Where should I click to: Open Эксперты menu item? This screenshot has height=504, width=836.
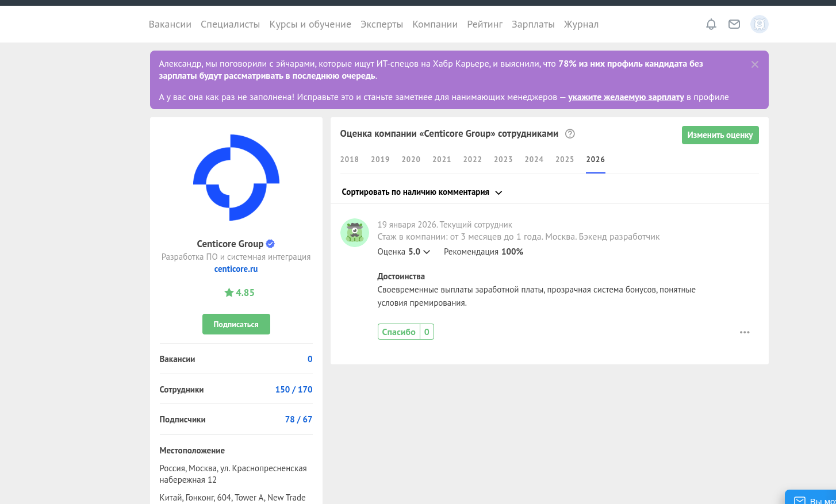382,24
